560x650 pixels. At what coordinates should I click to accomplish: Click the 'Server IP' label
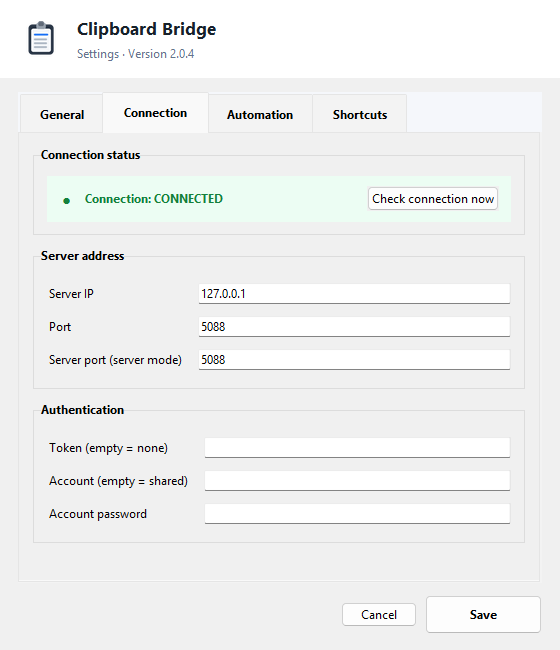tap(71, 293)
